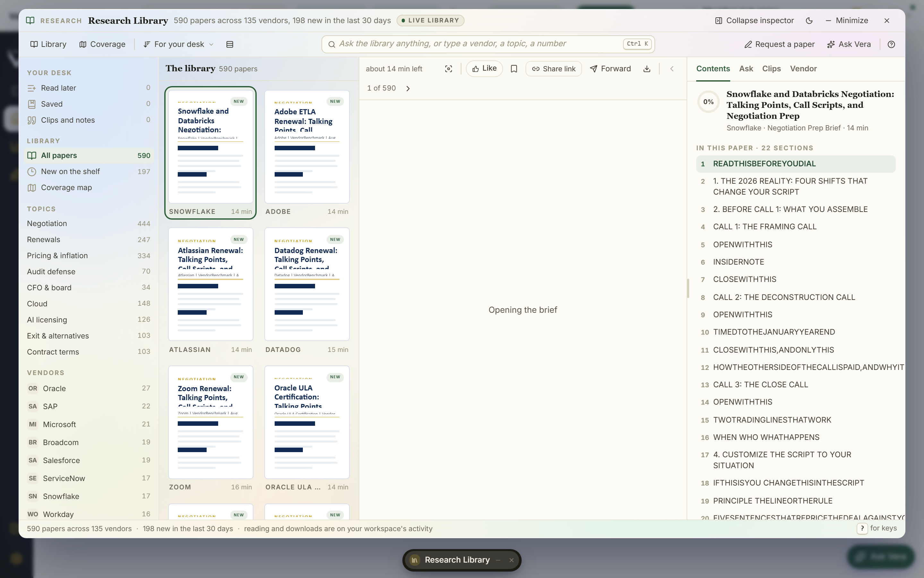Switch to the Ask tab
The width and height of the screenshot is (924, 578).
pyautogui.click(x=746, y=69)
